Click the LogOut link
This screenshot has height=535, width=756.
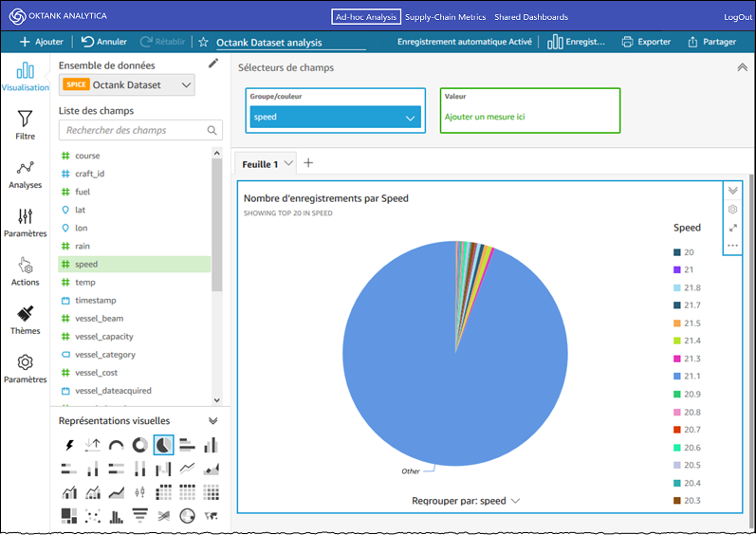coord(738,17)
